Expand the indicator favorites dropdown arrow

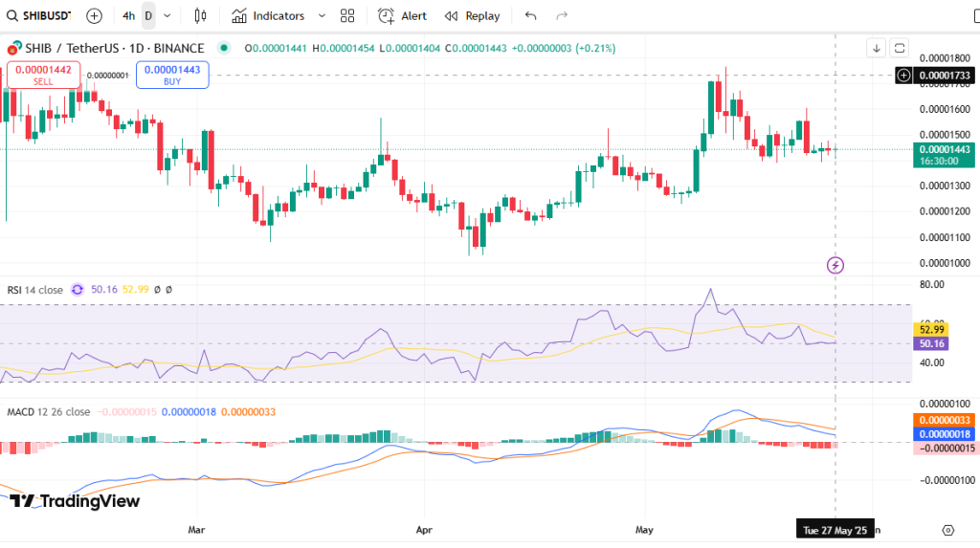321,15
